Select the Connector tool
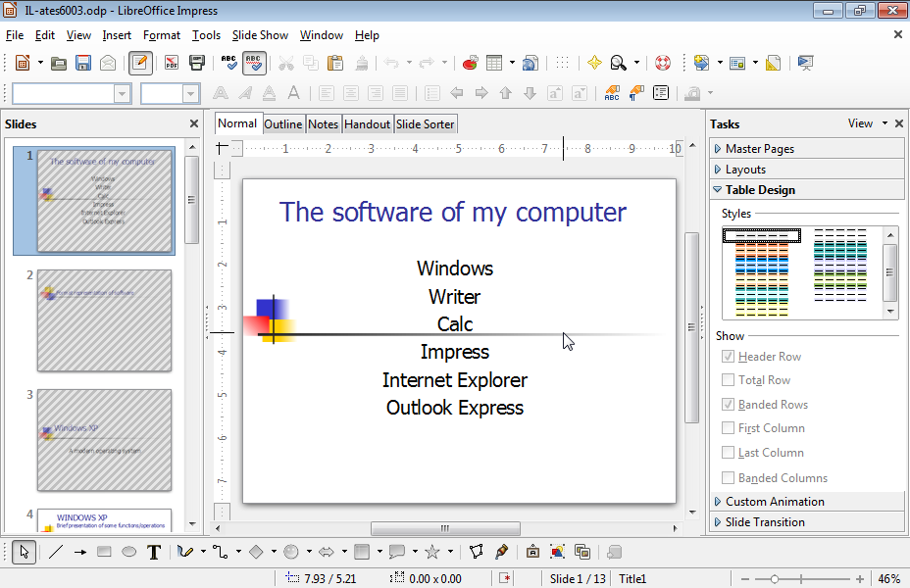The width and height of the screenshot is (910, 588). [x=221, y=552]
